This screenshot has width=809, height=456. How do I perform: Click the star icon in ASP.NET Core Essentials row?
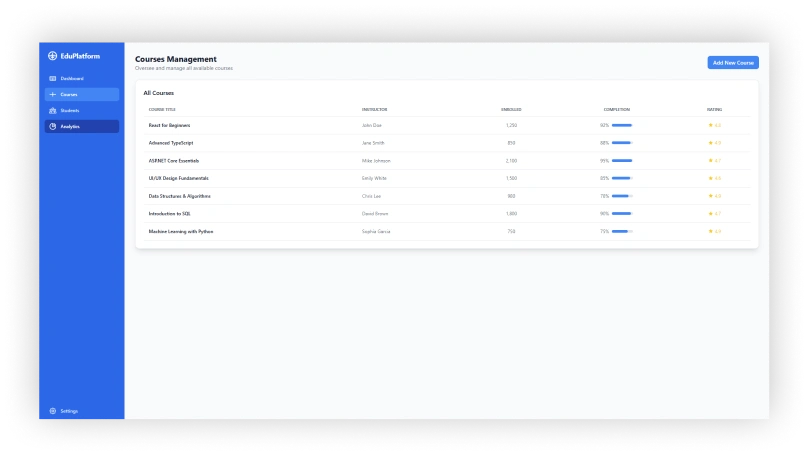pos(711,160)
